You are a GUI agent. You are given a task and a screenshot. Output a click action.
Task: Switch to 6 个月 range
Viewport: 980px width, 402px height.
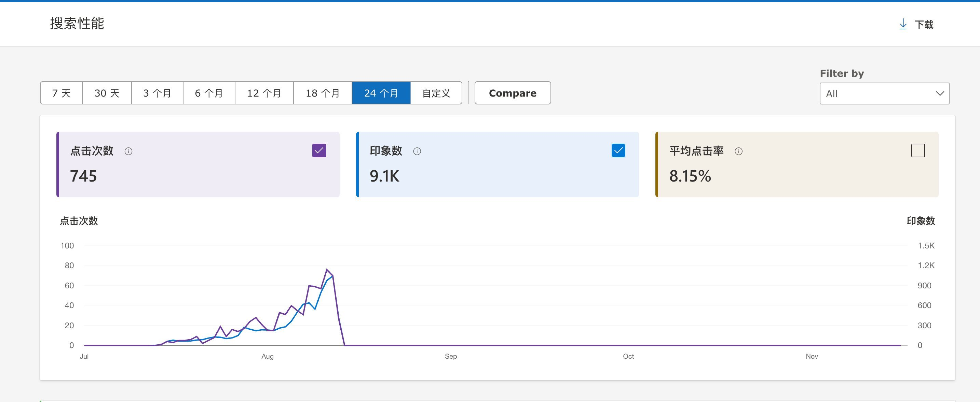click(x=209, y=93)
